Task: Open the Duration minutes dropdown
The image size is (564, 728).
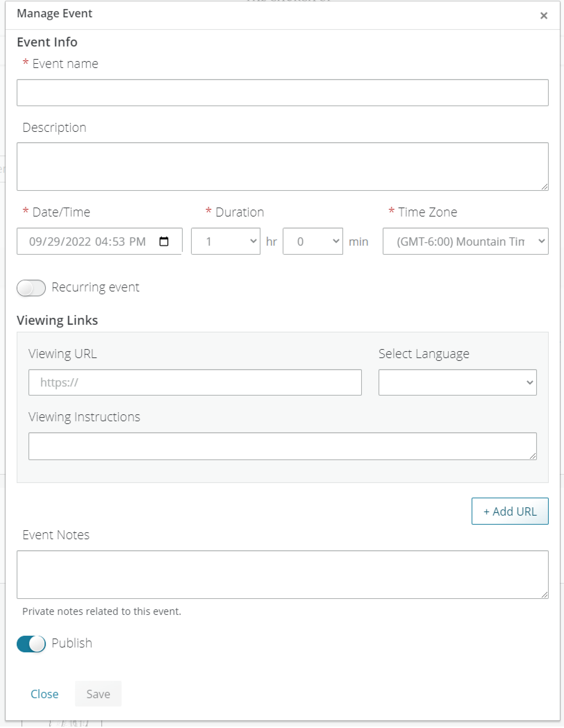Action: (313, 241)
